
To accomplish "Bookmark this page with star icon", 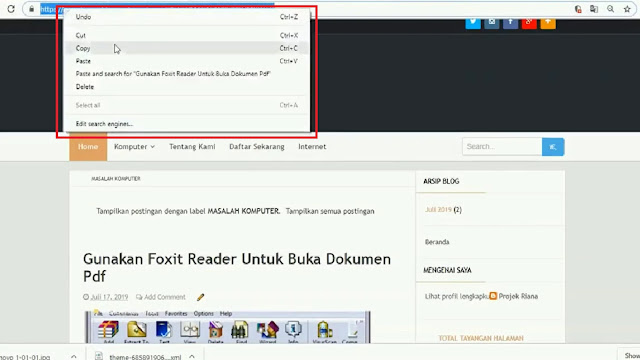I will 627,9.
